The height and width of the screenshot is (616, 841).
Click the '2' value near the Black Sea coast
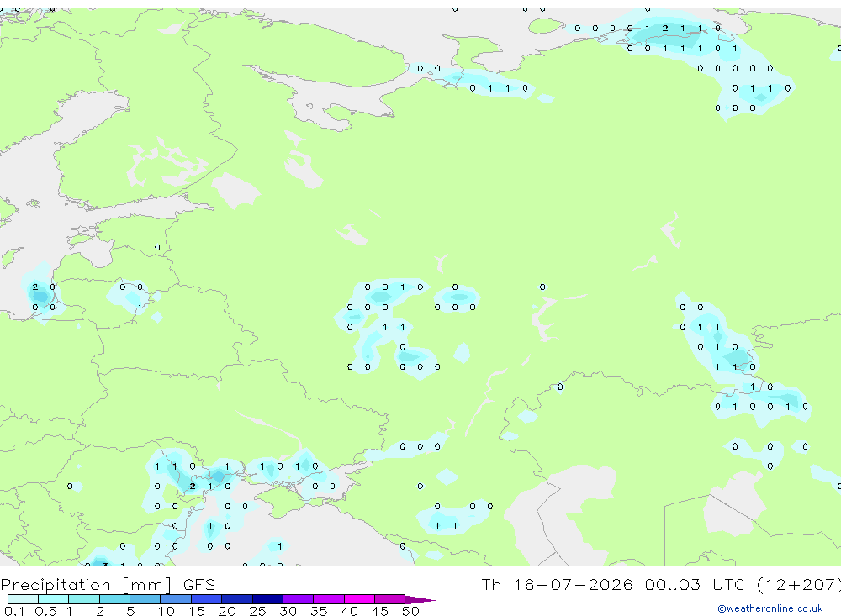pos(193,487)
